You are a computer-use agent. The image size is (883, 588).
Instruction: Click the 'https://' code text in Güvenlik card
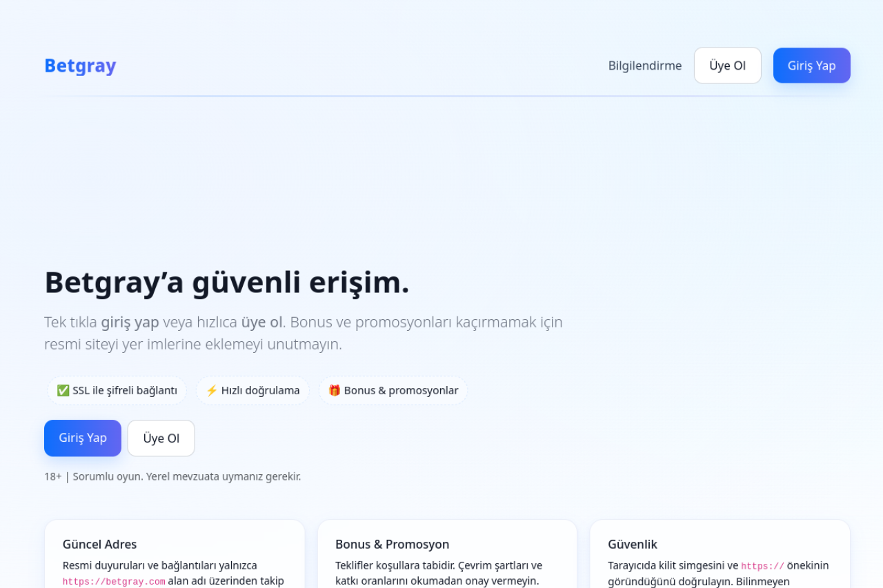762,566
